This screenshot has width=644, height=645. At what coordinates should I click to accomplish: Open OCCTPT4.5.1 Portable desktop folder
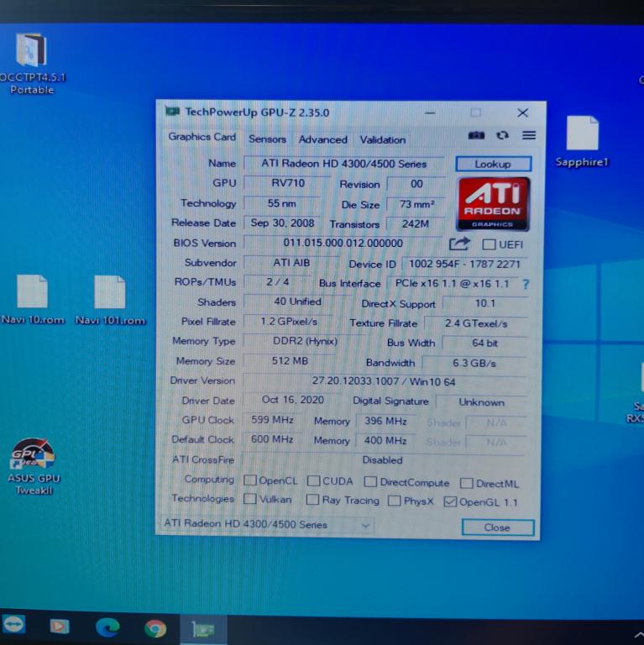(32, 64)
